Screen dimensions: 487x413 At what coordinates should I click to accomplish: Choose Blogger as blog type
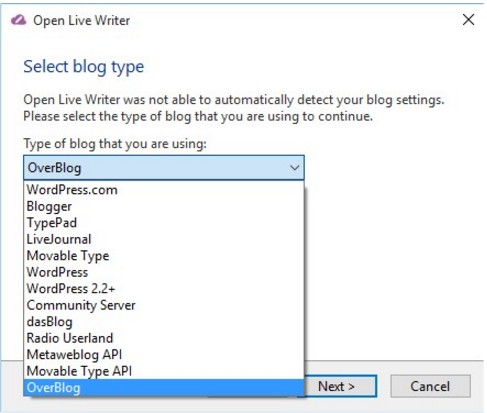[x=164, y=206]
